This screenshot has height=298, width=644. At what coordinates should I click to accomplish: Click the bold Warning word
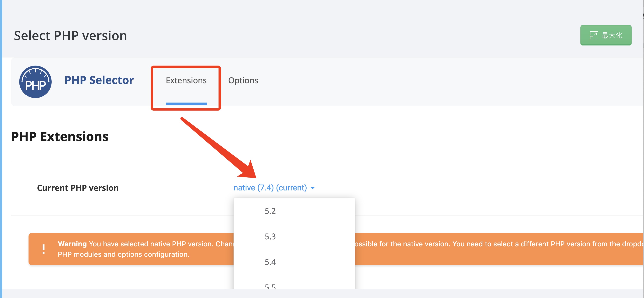pos(72,244)
